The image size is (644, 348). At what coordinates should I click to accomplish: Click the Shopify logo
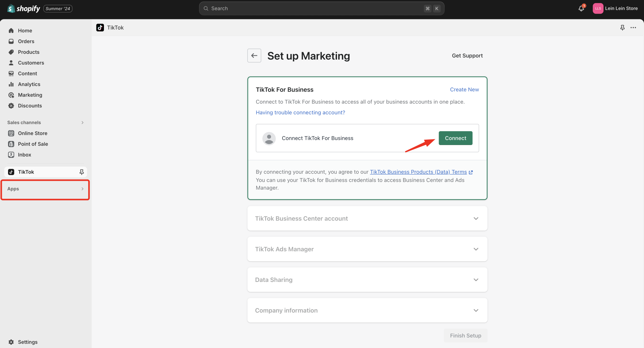[24, 9]
